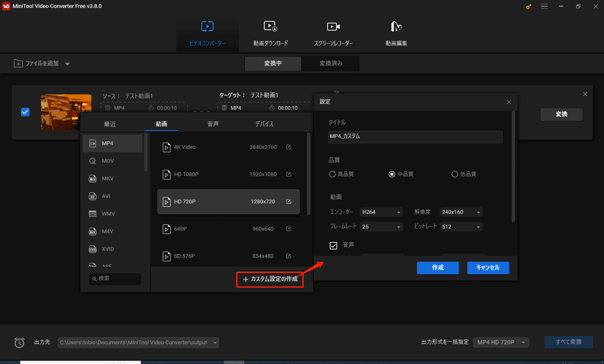Edit the 4K Video preset icon
Viewport: 604px width, 364px height.
click(289, 147)
